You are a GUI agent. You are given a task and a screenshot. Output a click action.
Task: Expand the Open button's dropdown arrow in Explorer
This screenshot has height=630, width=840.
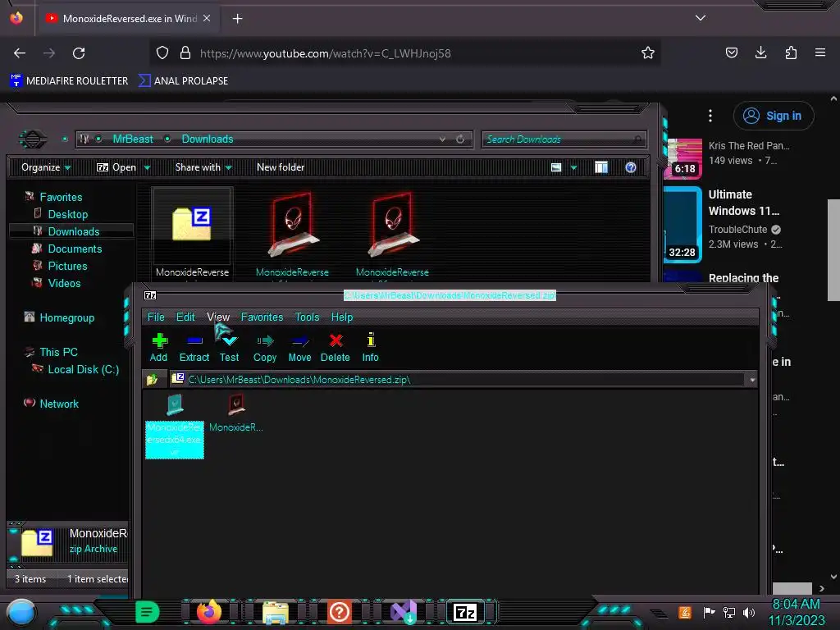click(x=147, y=167)
